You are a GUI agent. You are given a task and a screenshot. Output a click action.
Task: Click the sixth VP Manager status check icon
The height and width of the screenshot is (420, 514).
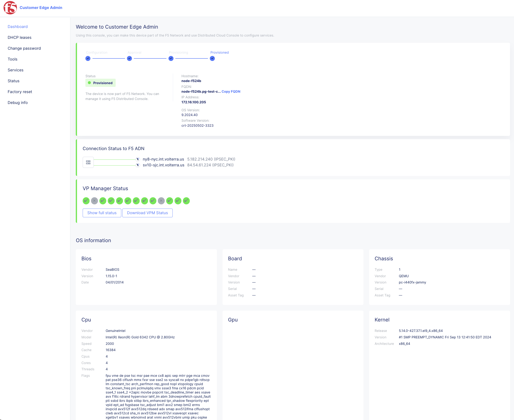(128, 201)
